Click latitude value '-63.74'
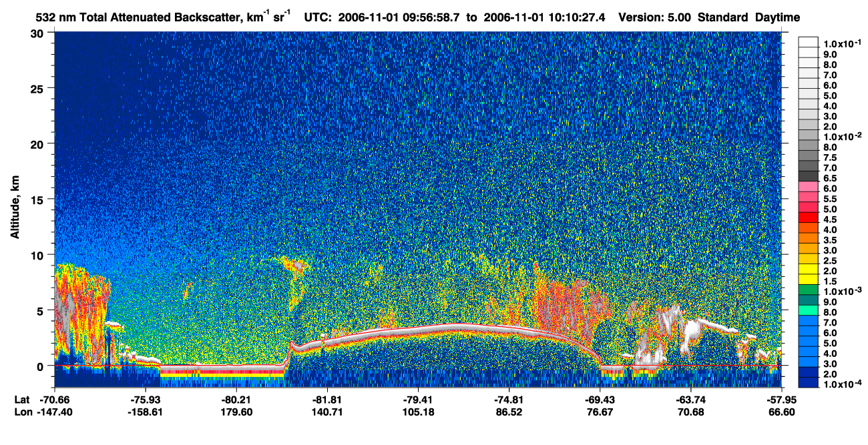The image size is (868, 445). [690, 400]
